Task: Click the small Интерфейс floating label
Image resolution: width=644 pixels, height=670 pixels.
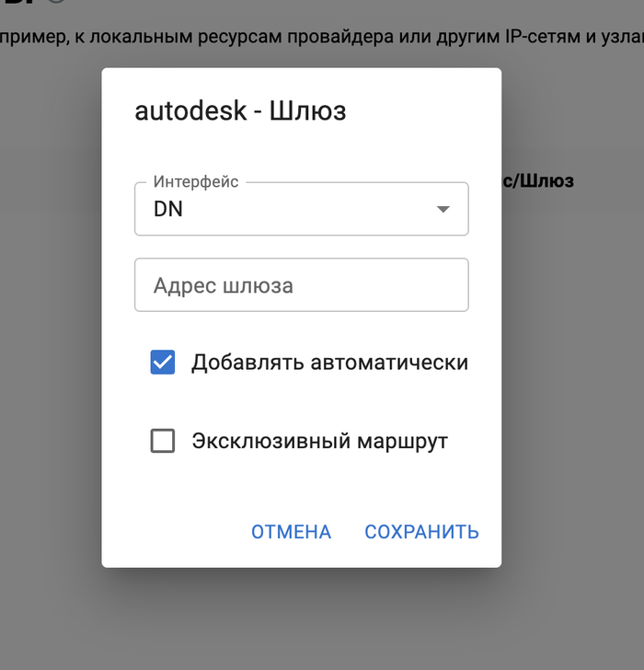Action: (x=196, y=182)
